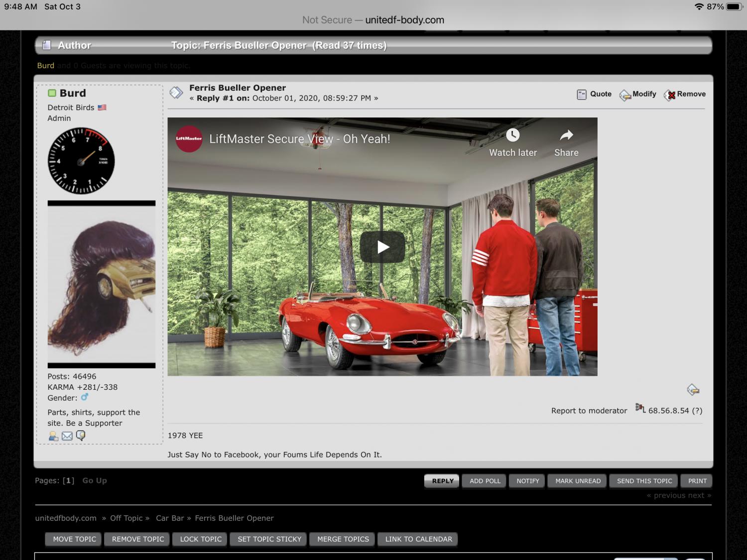Open Burd link in viewers line
The height and width of the screenshot is (560, 747).
(45, 66)
